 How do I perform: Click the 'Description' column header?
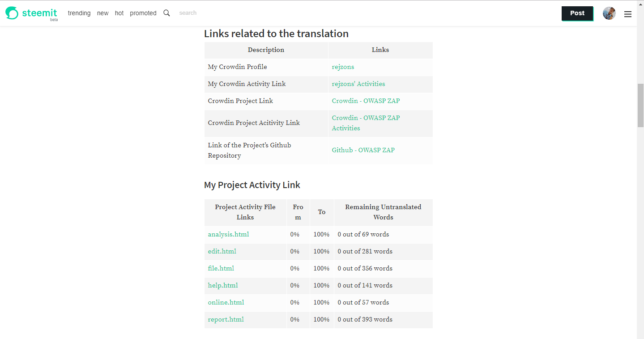[x=266, y=50]
